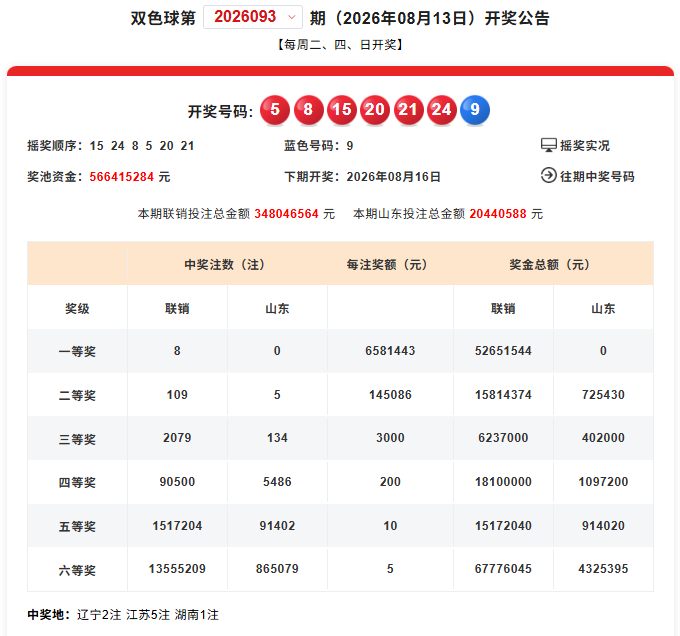Select total sales amount 348046564

[286, 214]
